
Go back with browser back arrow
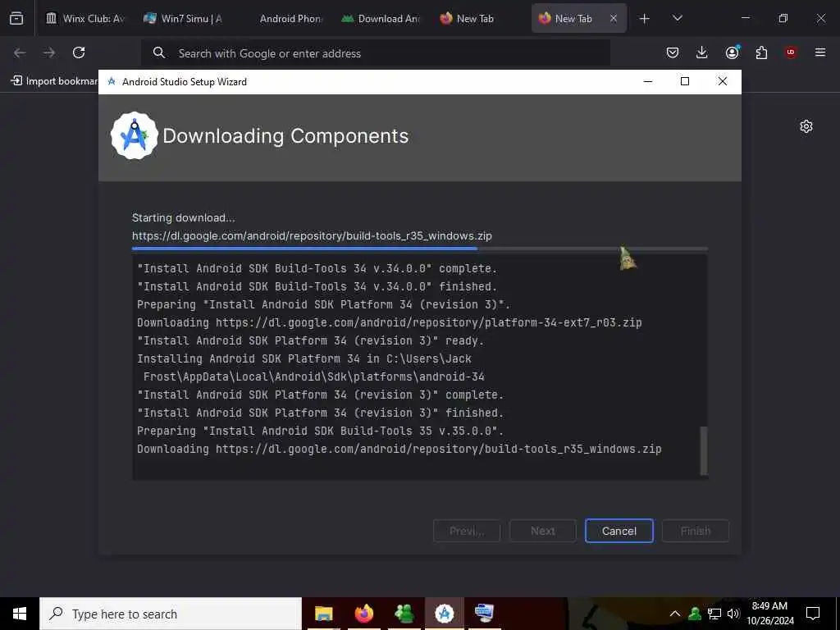[x=20, y=52]
